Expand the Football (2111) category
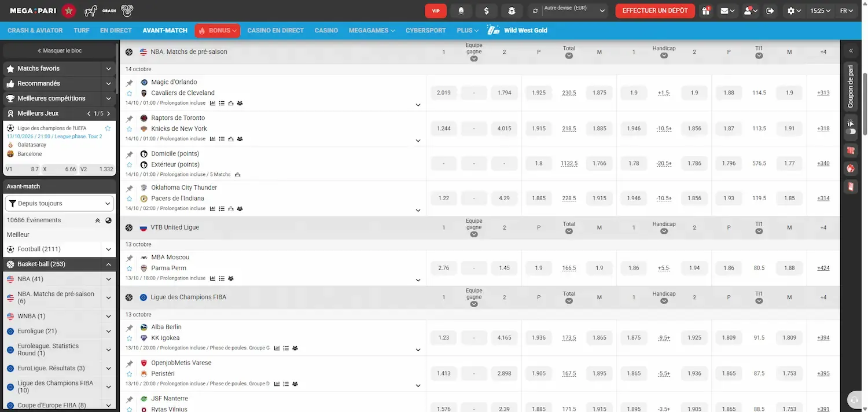 60,249
